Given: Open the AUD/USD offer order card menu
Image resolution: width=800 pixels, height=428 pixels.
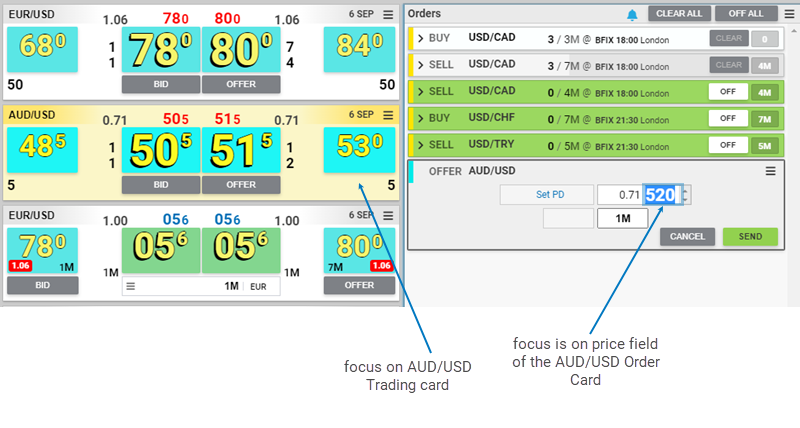Looking at the screenshot, I should 771,171.
